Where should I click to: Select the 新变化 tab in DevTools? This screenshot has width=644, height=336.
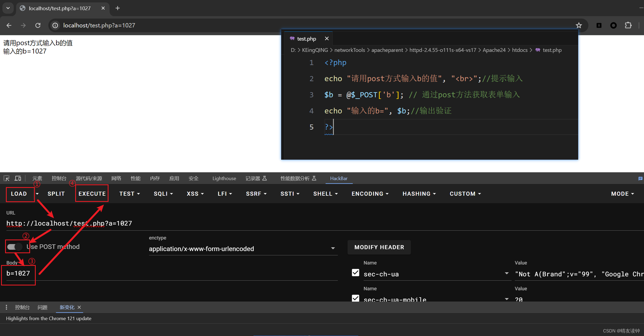click(66, 307)
